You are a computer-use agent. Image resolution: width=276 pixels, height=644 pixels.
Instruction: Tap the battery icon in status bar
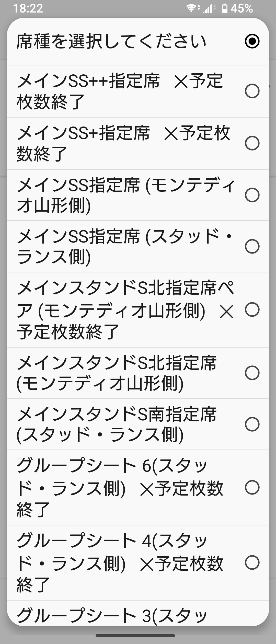224,8
